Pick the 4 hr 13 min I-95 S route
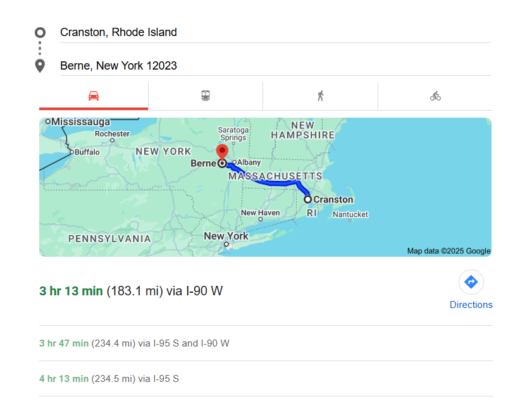The width and height of the screenshot is (532, 418). point(109,379)
